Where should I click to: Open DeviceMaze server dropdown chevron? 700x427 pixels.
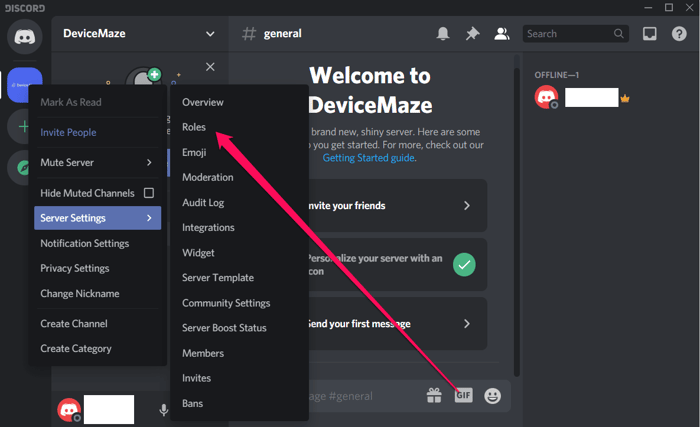coord(210,34)
